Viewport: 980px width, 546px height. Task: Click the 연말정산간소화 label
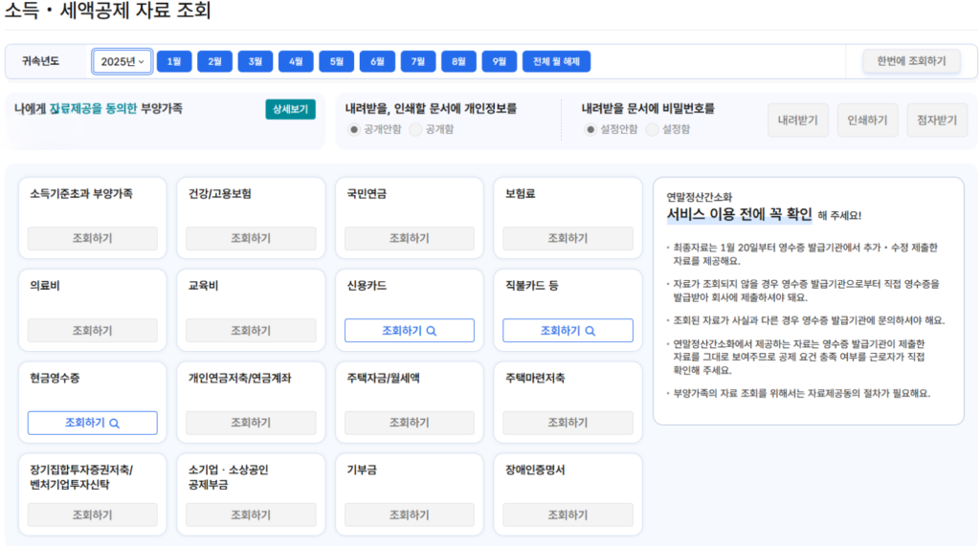click(x=699, y=197)
